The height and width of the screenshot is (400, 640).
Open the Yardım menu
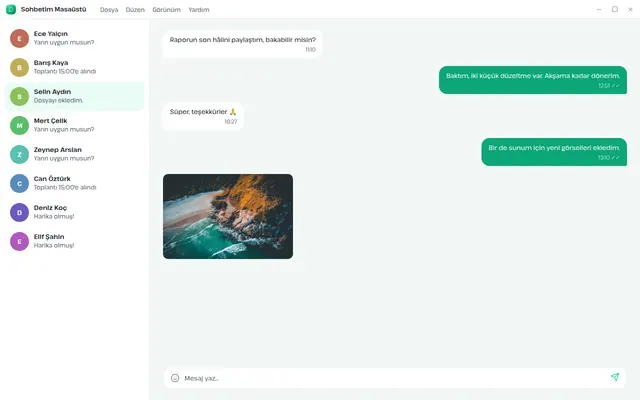tap(199, 10)
